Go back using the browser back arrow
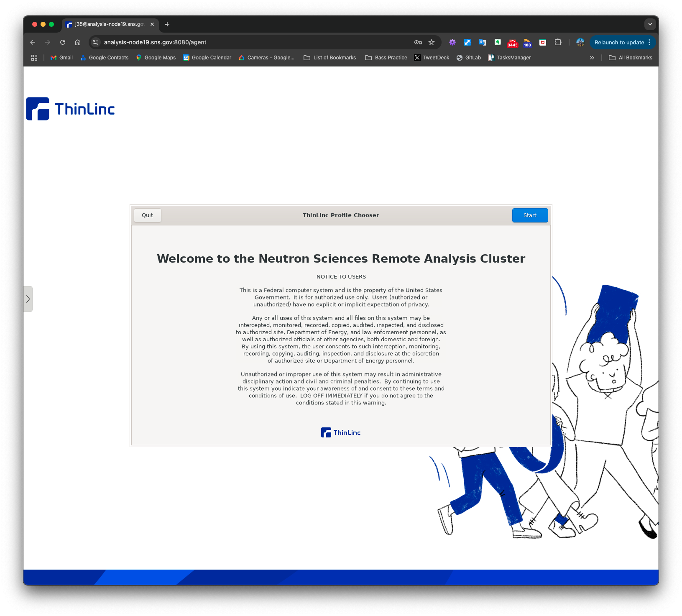The height and width of the screenshot is (616, 682). coord(33,42)
